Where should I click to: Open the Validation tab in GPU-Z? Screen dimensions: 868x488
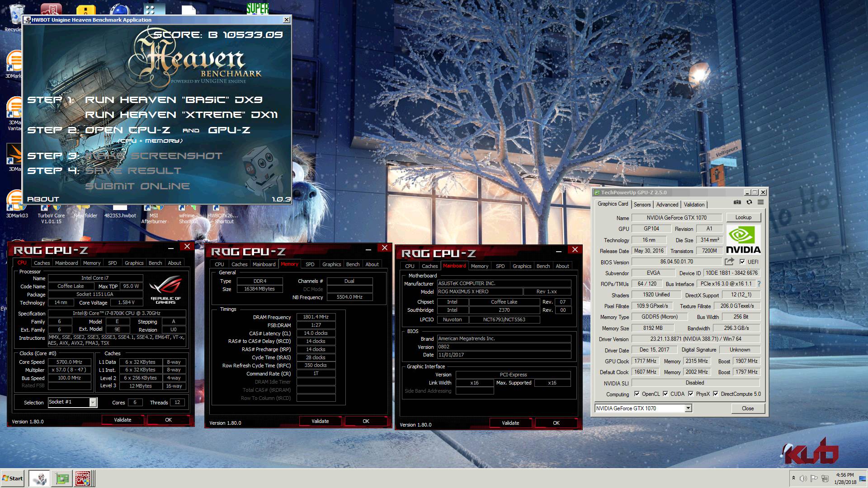694,205
